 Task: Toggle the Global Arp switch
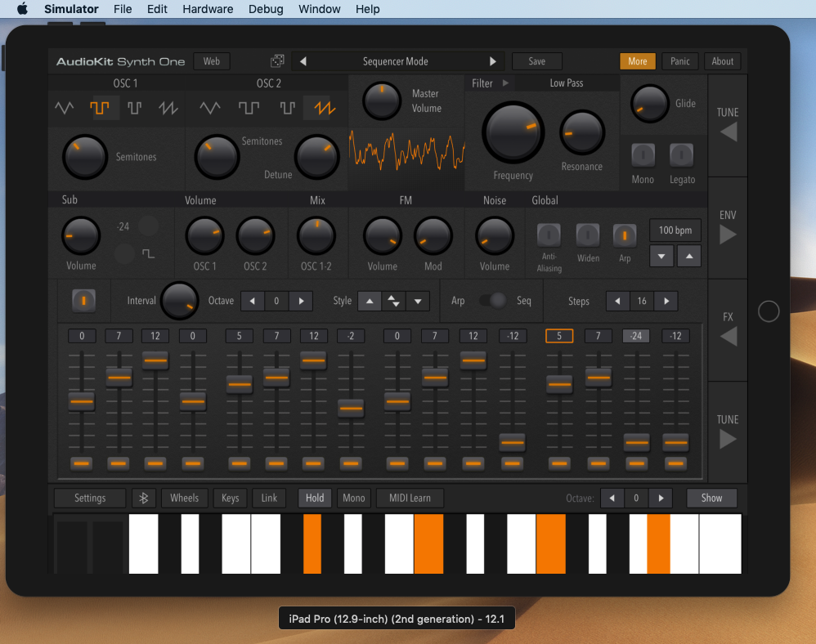(x=625, y=235)
